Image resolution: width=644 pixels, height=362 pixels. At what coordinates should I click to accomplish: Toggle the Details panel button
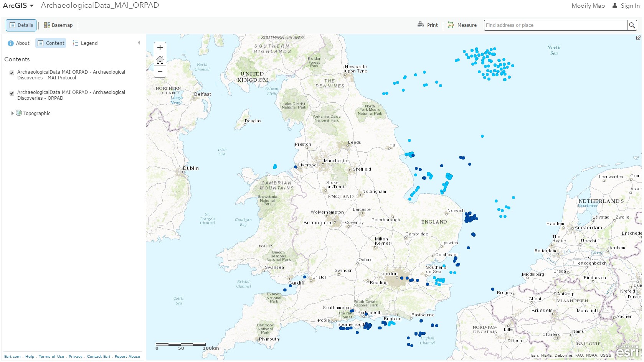[x=21, y=25]
